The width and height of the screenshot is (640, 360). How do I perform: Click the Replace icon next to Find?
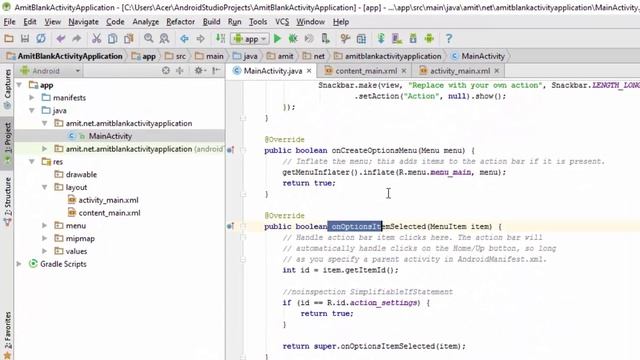(x=164, y=39)
